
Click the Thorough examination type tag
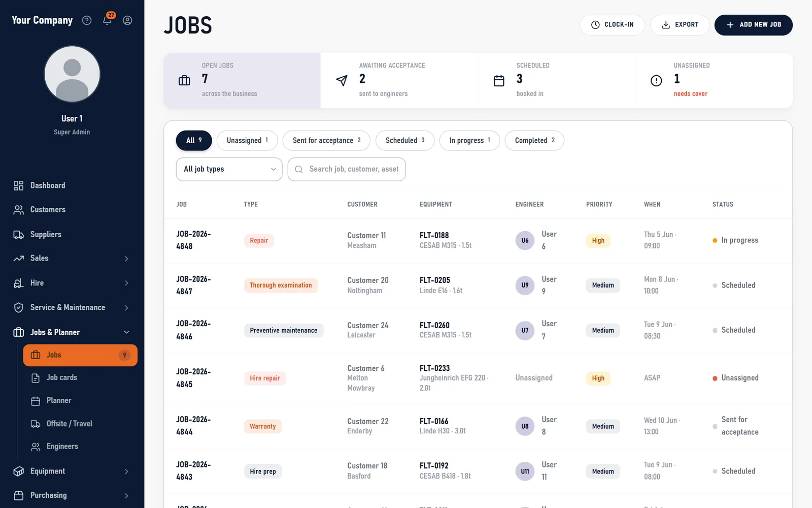[x=281, y=285]
